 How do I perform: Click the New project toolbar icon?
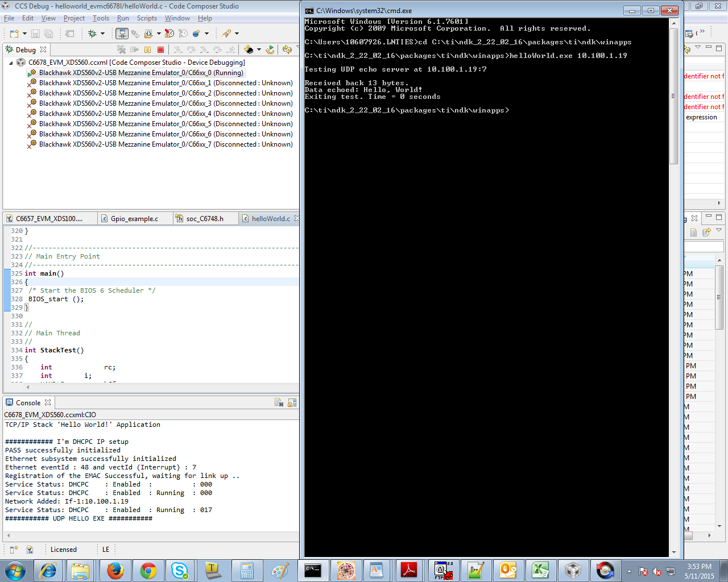point(14,34)
